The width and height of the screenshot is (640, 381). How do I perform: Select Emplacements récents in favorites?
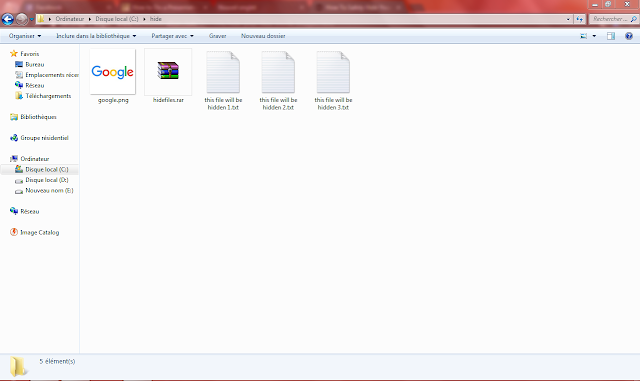coord(52,75)
